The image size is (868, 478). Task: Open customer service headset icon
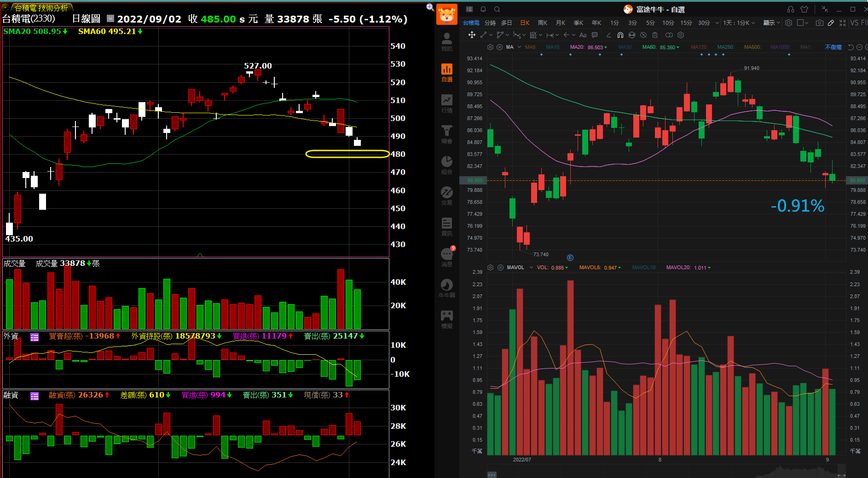[791, 9]
